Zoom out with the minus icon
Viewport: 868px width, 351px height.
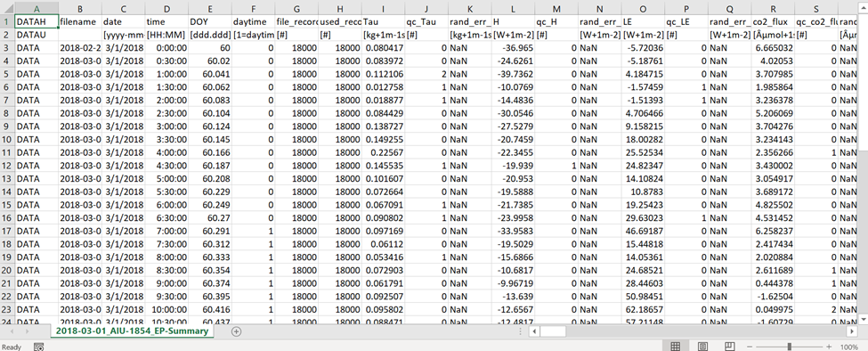click(x=749, y=347)
